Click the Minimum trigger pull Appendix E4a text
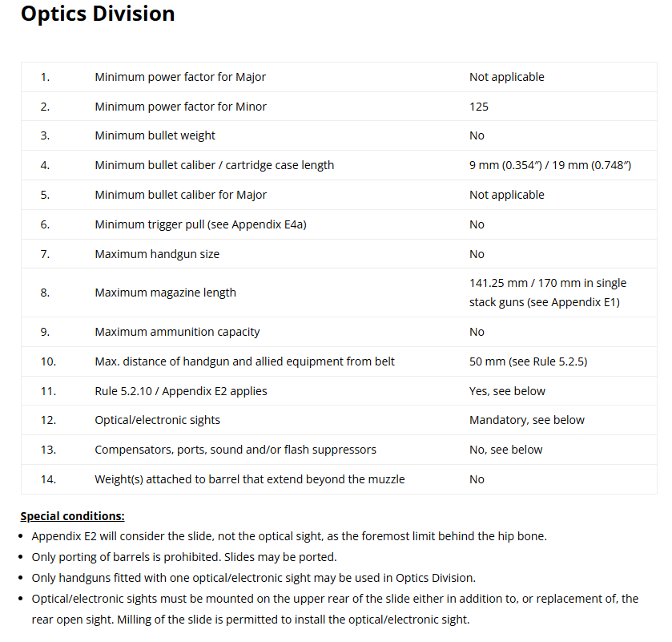The height and width of the screenshot is (642, 672). [200, 224]
